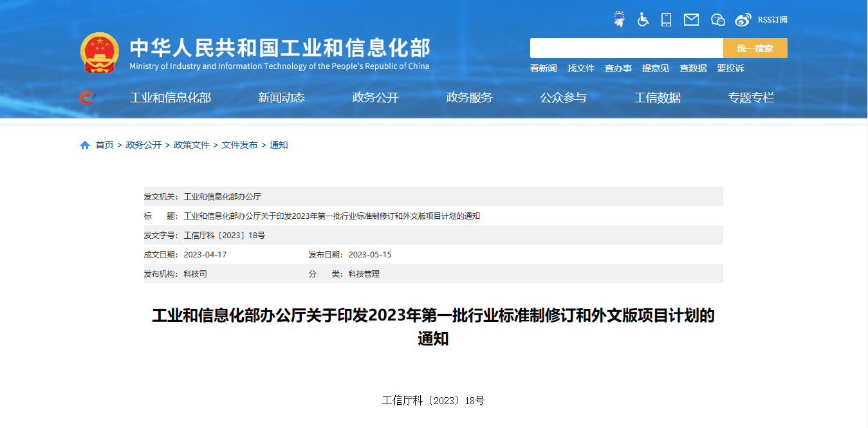Open the WeChat icon
This screenshot has width=868, height=428.
click(718, 19)
